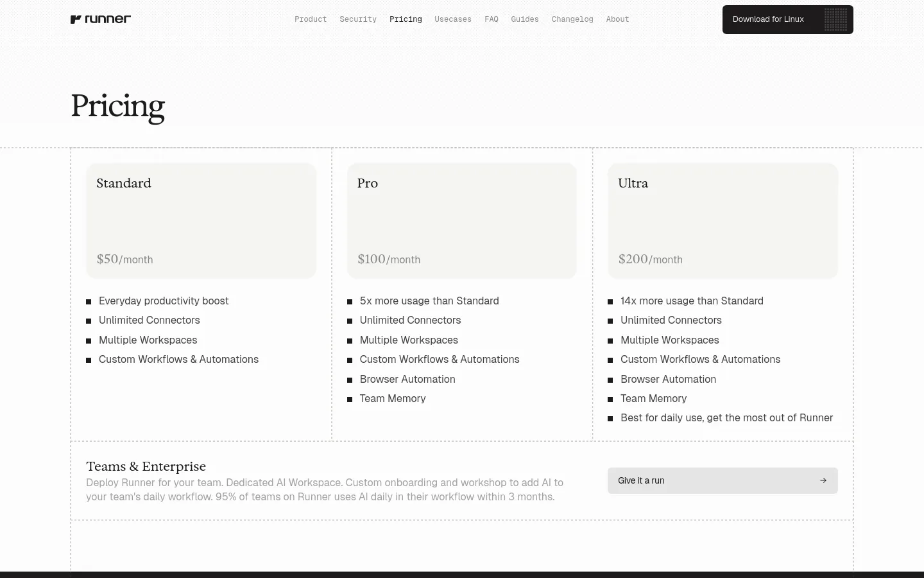Click 'Custom Workflows & Automations' under Standard
The height and width of the screenshot is (578, 924).
pyautogui.click(x=178, y=359)
